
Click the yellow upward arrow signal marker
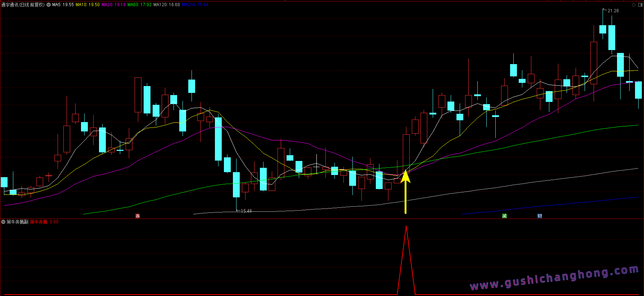(405, 192)
